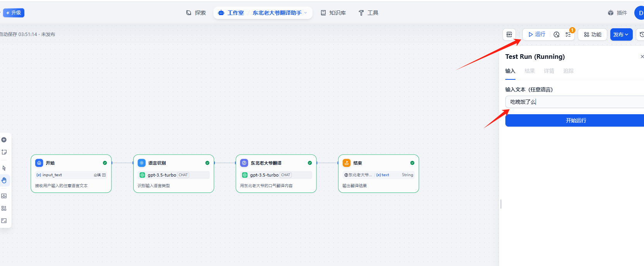Click the add node plus icon
Viewport: 644px width, 266px height.
tap(4, 140)
